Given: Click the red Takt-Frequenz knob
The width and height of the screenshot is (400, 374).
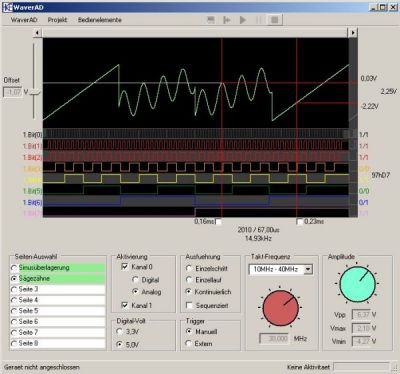Looking at the screenshot, I should [281, 308].
